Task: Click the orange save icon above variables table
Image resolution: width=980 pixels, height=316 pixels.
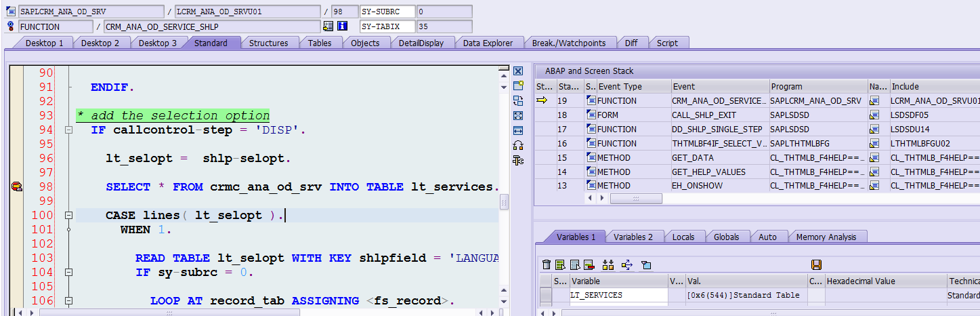Action: tap(816, 264)
